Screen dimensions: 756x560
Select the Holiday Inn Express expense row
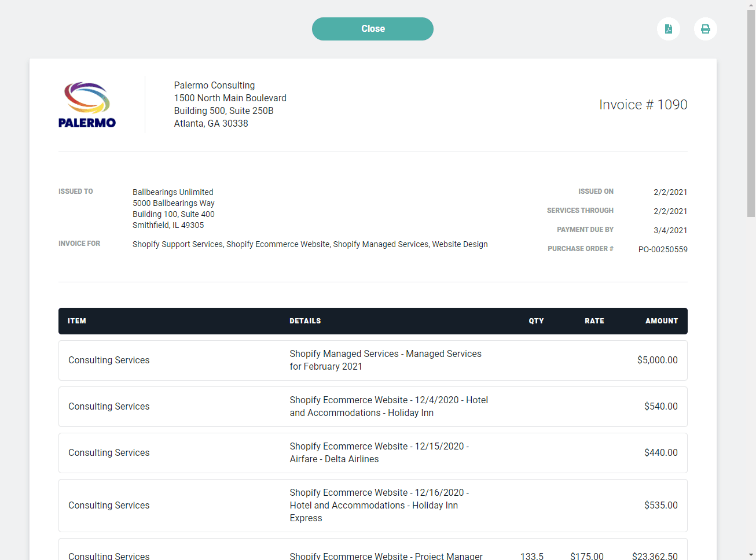(x=373, y=506)
